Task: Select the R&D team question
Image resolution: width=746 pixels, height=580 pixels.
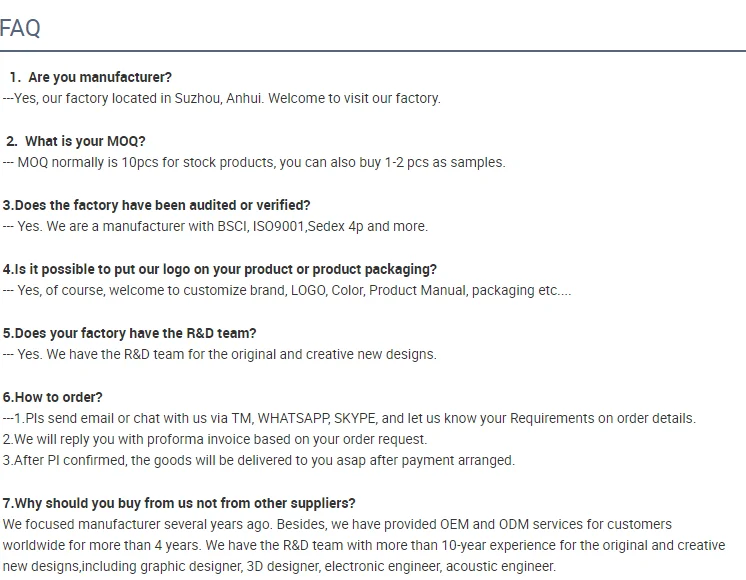Action: [129, 333]
